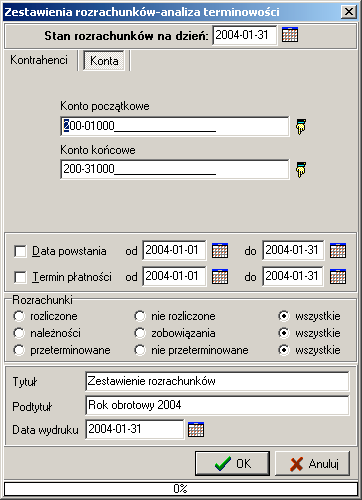
Task: Select the rozliczone radio button
Action: pyautogui.click(x=19, y=316)
